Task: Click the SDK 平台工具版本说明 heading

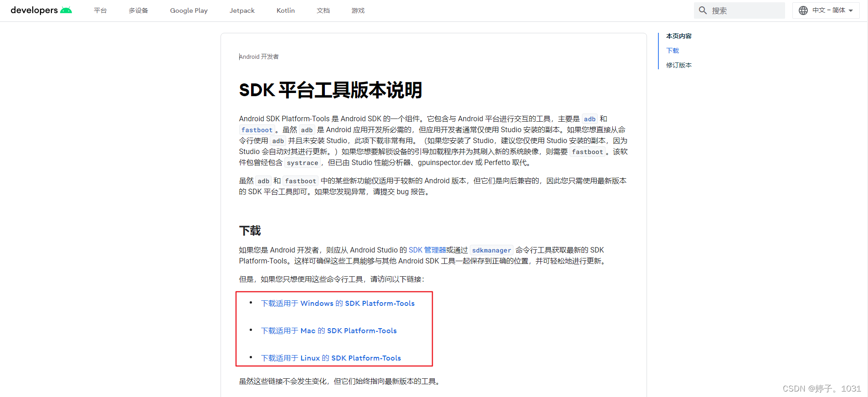Action: pyautogui.click(x=330, y=90)
